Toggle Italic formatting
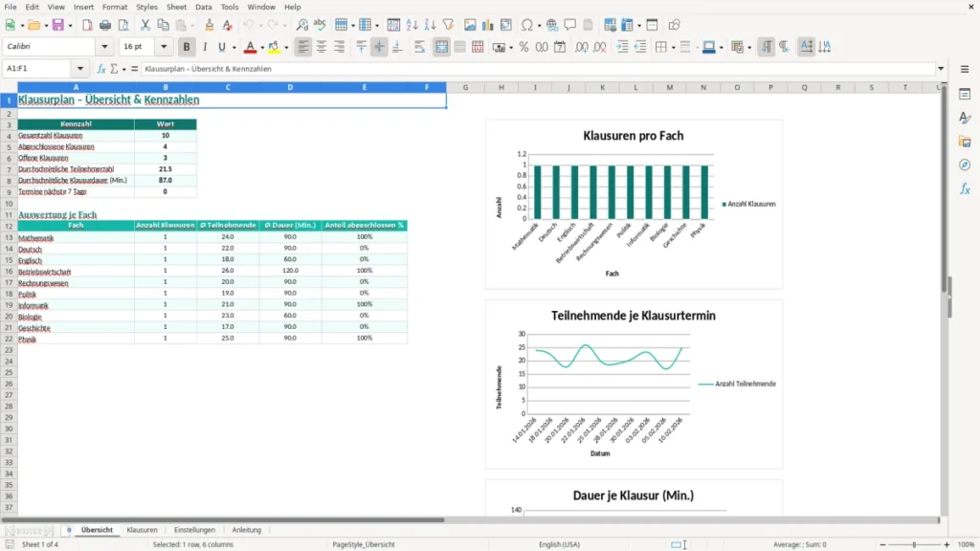The height and width of the screenshot is (551, 980). click(205, 47)
